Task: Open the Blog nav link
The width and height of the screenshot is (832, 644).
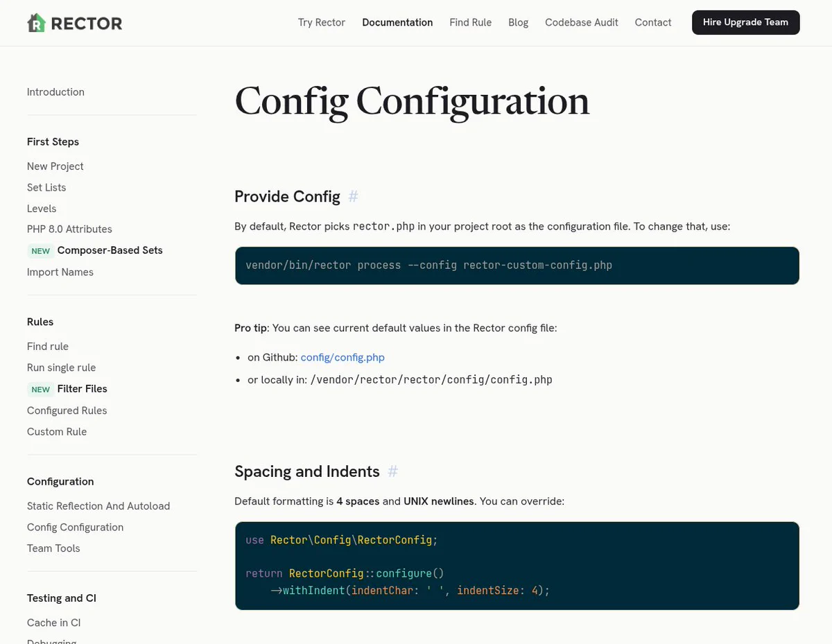Action: [518, 22]
